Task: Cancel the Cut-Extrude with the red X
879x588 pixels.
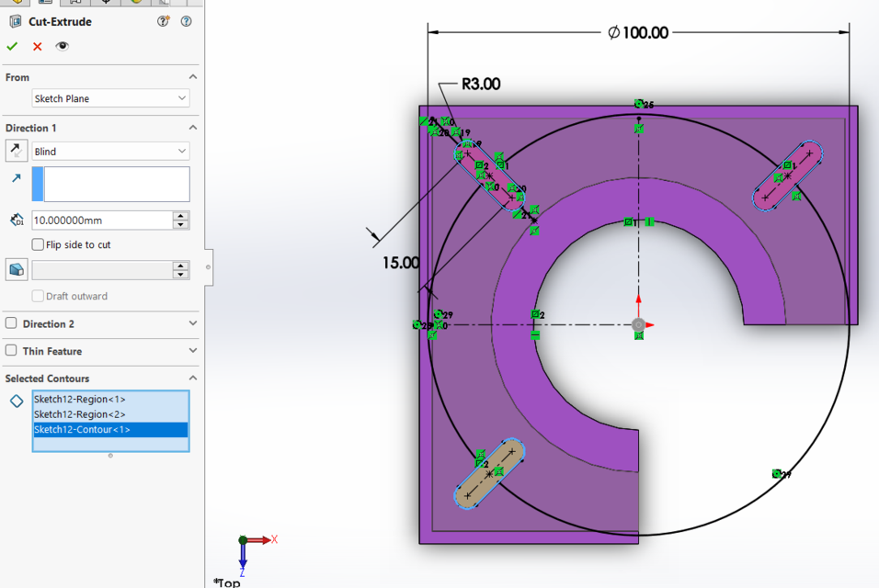Action: [36, 46]
